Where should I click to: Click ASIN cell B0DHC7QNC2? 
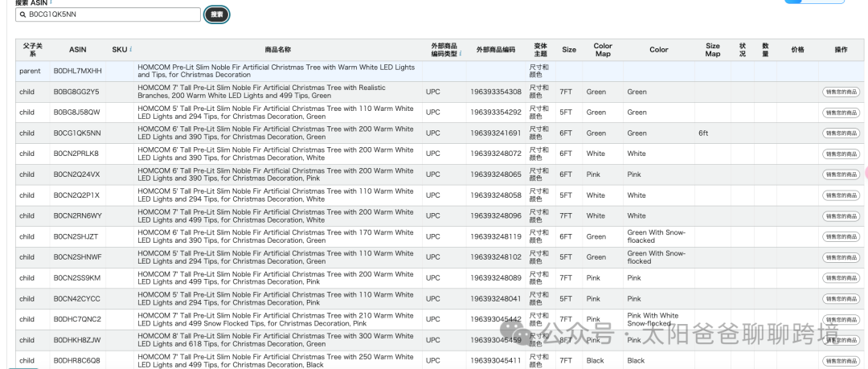point(77,320)
